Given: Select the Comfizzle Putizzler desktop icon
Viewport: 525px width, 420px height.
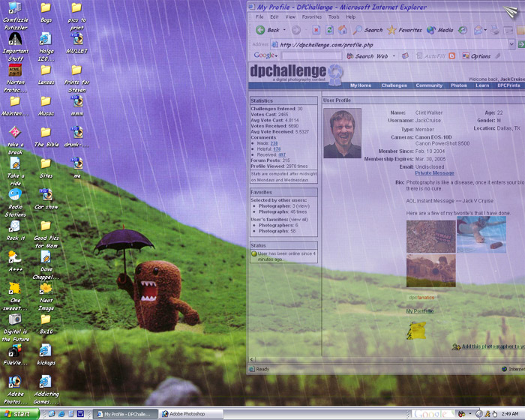Looking at the screenshot, I should click(15, 16).
